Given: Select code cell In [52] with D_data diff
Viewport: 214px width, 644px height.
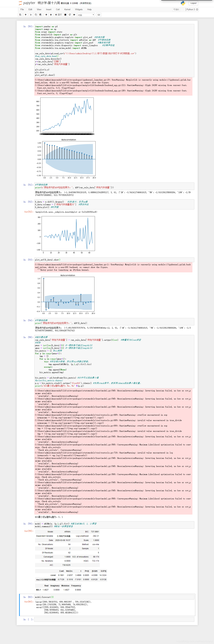Looking at the screenshot, I should pos(114,204).
